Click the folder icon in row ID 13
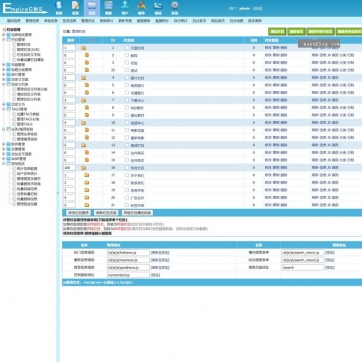 tap(83, 145)
